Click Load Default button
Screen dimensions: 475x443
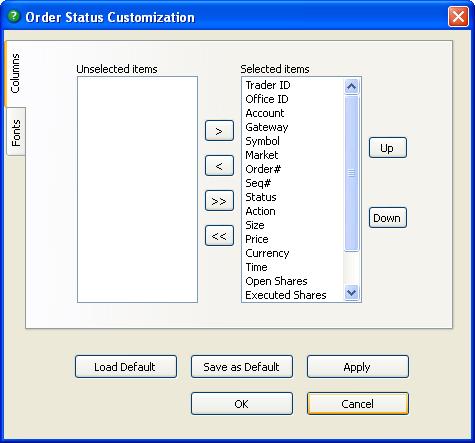click(x=126, y=367)
